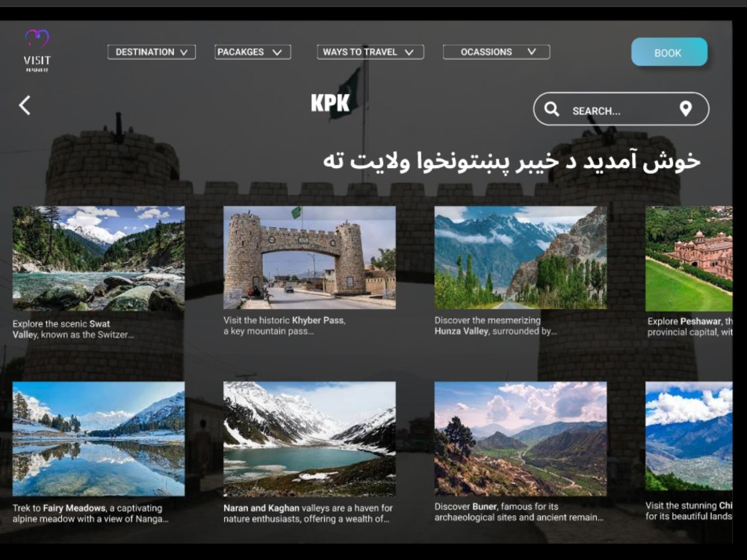
Task: Click 'Discover Buner' caption text
Action: click(x=519, y=512)
